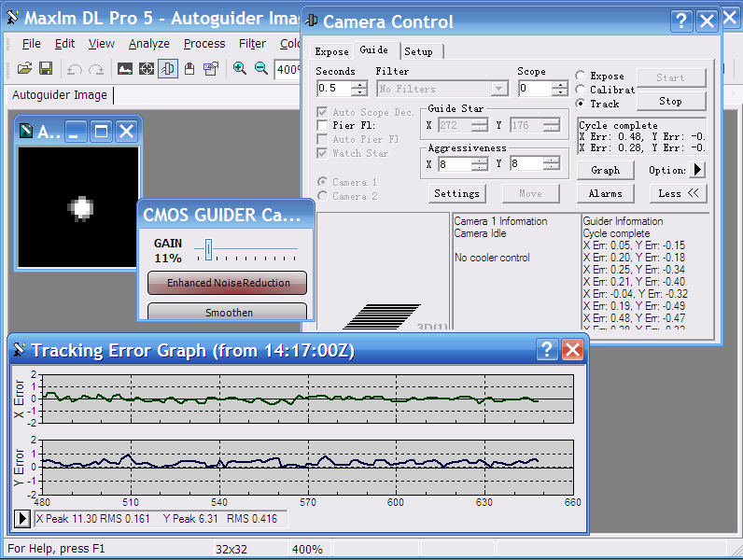Open the View menu

coord(102,44)
